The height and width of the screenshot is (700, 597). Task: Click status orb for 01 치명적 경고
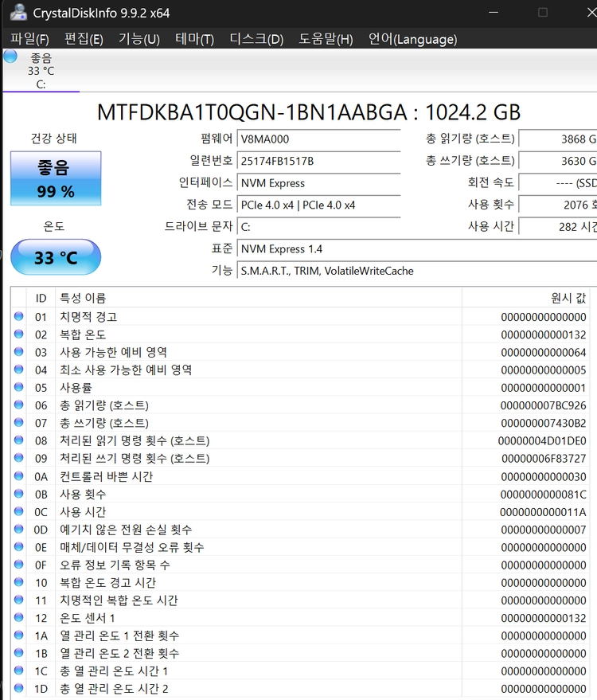[x=19, y=316]
